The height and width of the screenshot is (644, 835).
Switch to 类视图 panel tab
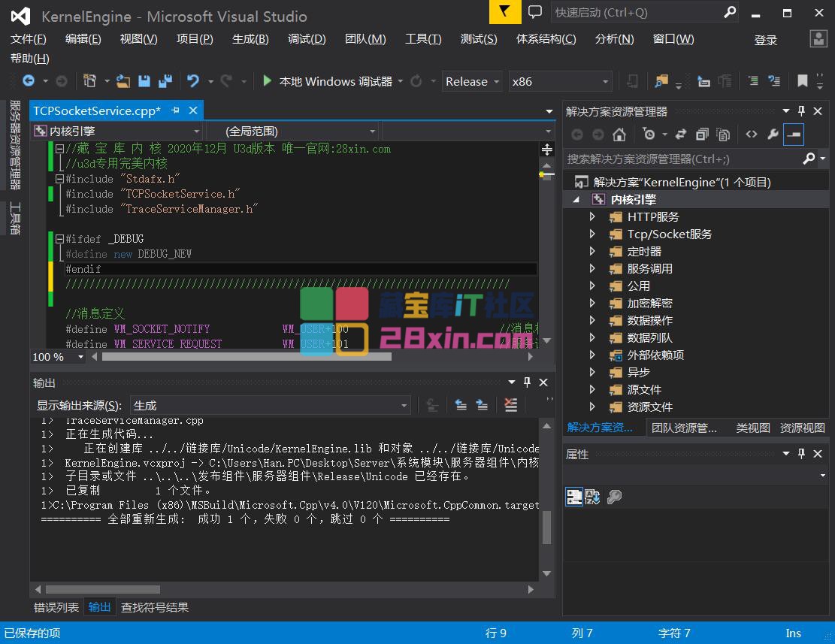tap(752, 428)
